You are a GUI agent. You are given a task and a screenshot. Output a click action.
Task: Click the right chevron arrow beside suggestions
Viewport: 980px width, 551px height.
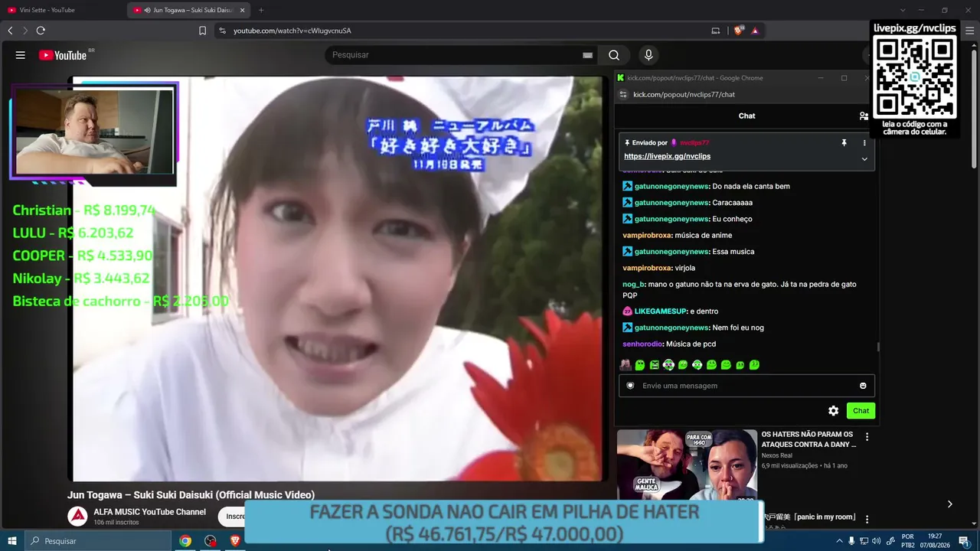[x=949, y=504]
